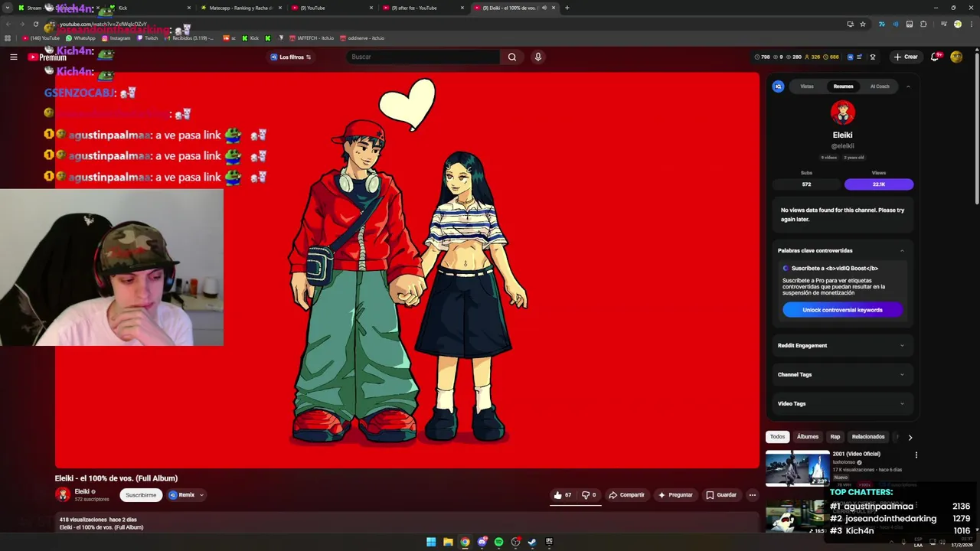Open the Remix dropdown arrow

click(201, 495)
